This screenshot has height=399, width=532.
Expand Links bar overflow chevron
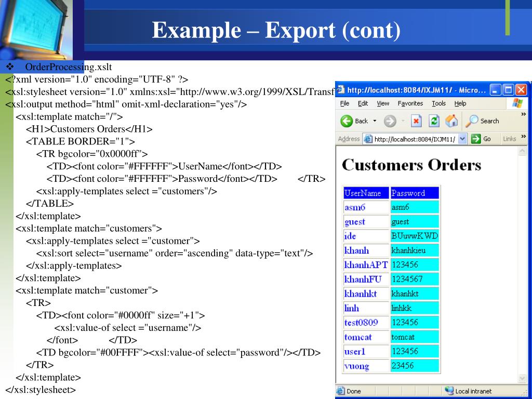[x=524, y=137]
